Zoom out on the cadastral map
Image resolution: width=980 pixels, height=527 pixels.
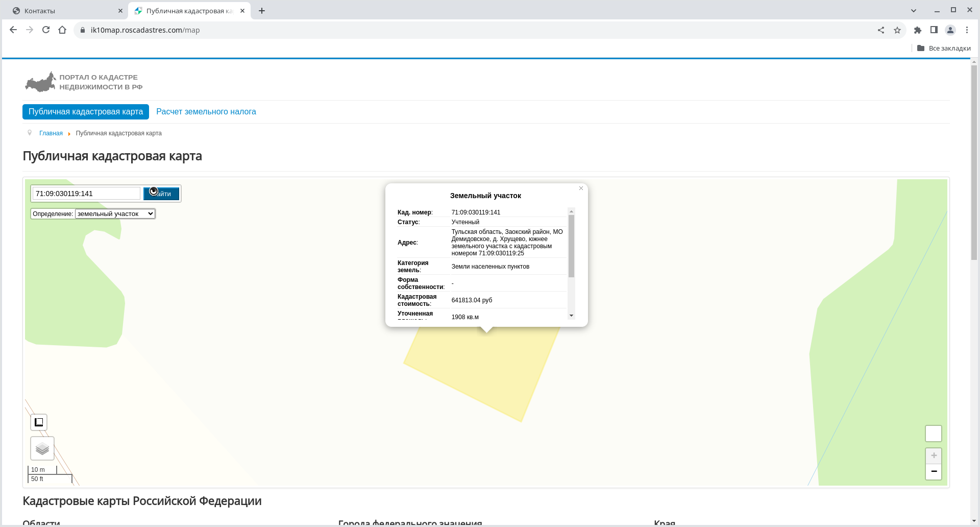pos(934,471)
